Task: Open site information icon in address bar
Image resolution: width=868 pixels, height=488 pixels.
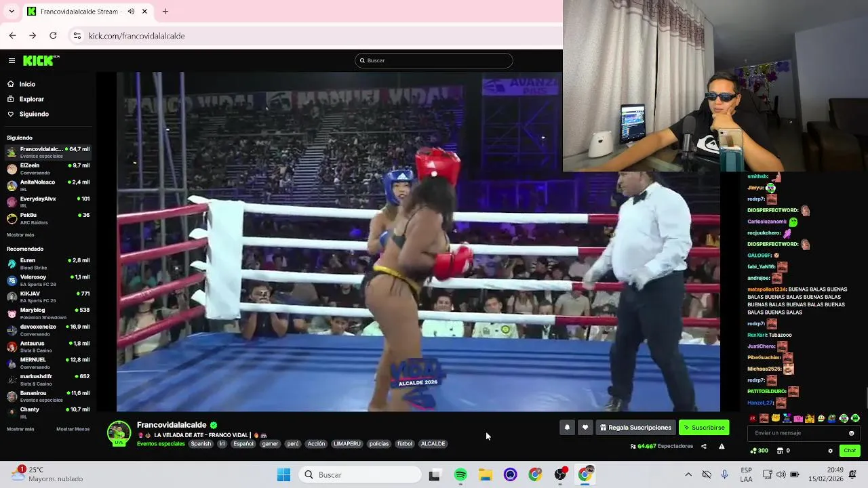Action: 77,35
